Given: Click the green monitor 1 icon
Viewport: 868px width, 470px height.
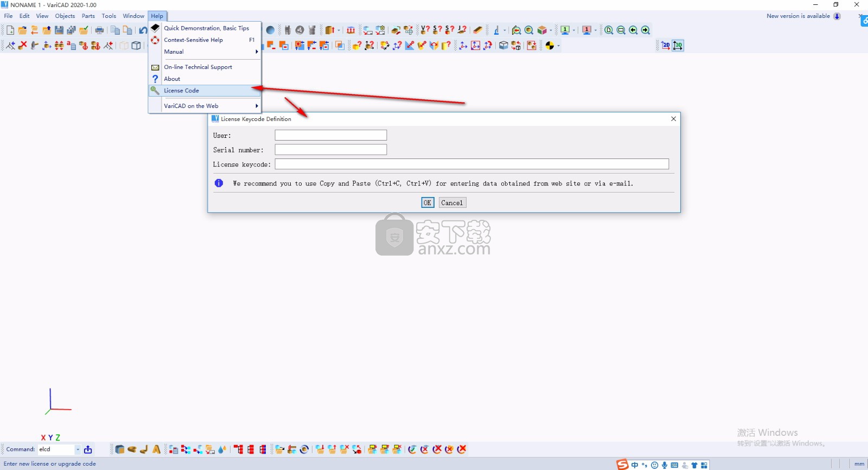Looking at the screenshot, I should 565,30.
